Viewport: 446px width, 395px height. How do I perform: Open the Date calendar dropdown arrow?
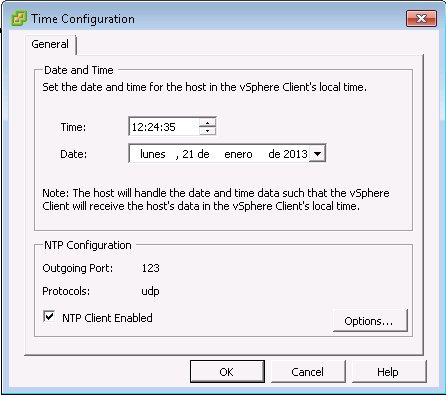coord(317,154)
